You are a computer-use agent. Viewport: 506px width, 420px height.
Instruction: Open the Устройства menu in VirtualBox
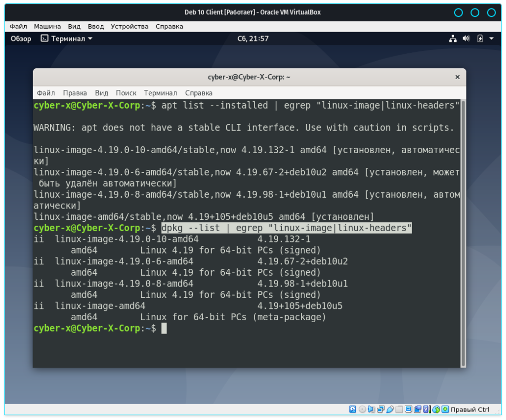[129, 26]
